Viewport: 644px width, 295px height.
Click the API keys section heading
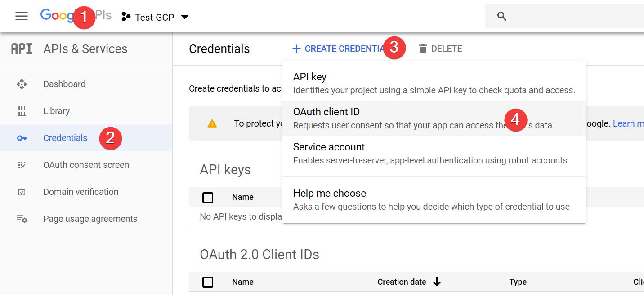225,170
